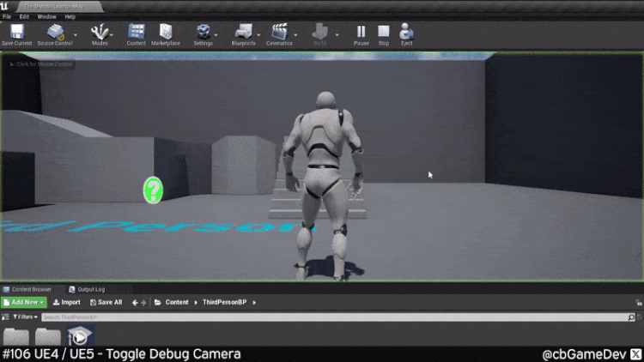Click the green question mark icon in viewport
Image resolution: width=644 pixels, height=362 pixels.
(153, 190)
